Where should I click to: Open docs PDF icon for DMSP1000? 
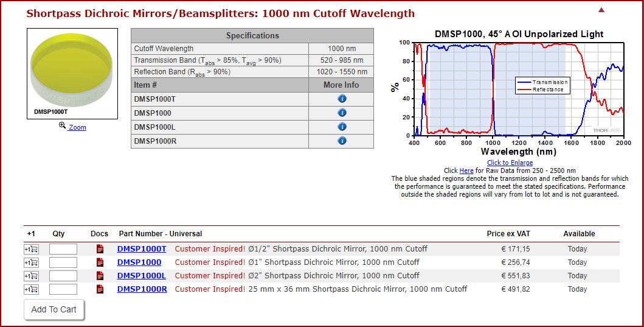click(100, 262)
